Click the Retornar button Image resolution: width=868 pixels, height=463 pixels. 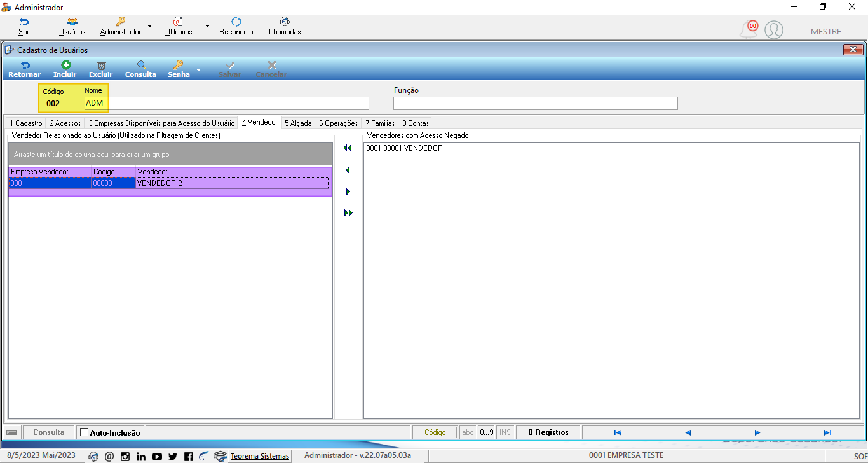pyautogui.click(x=24, y=69)
